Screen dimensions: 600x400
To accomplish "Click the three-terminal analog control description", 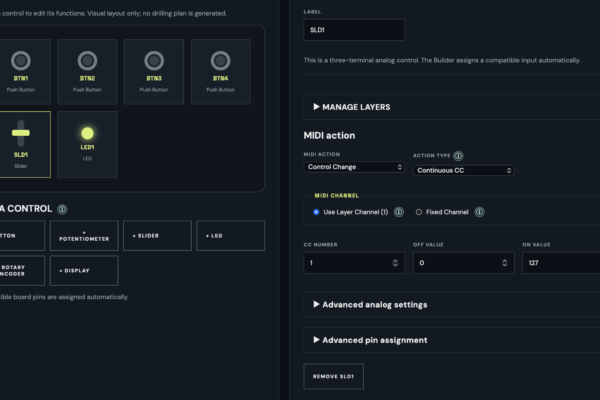I will coord(442,60).
